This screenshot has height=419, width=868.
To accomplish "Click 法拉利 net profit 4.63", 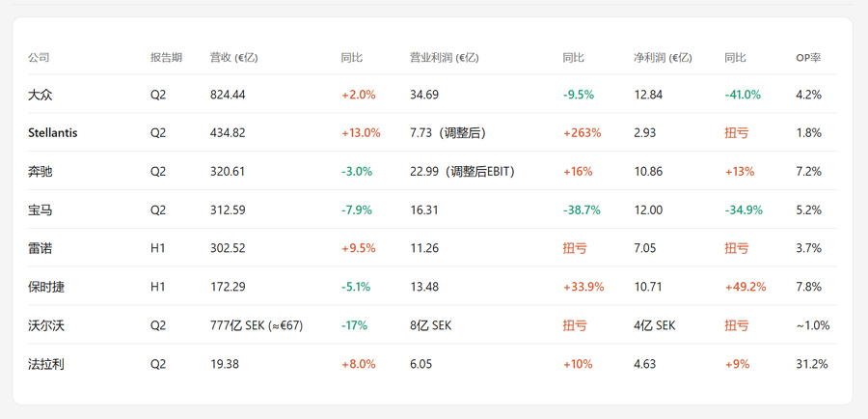I will (645, 364).
